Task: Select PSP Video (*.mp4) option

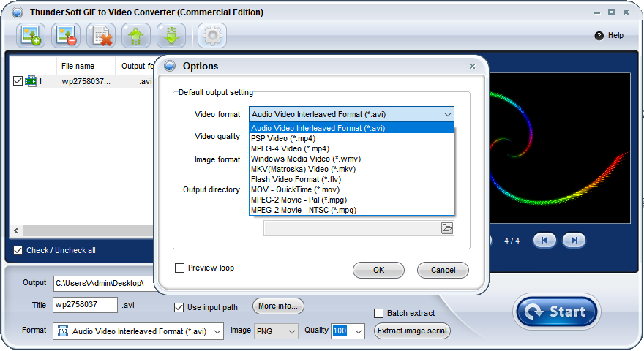Action: click(x=351, y=138)
